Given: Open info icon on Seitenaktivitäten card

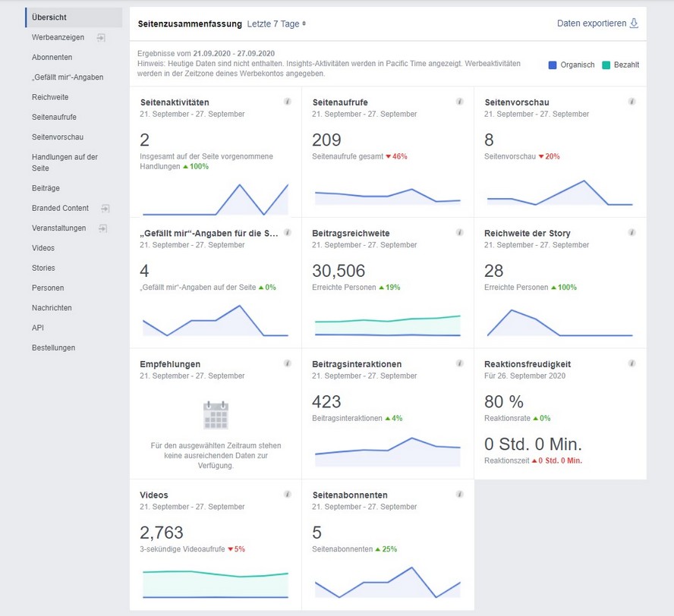Looking at the screenshot, I should tap(288, 102).
